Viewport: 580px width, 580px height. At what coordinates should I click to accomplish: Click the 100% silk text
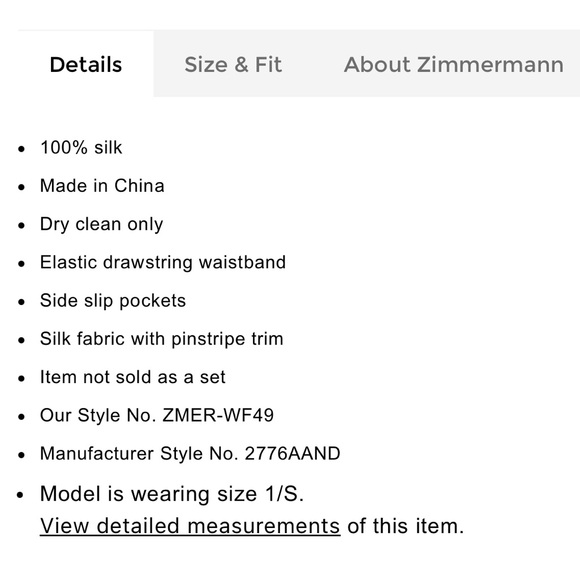81,147
